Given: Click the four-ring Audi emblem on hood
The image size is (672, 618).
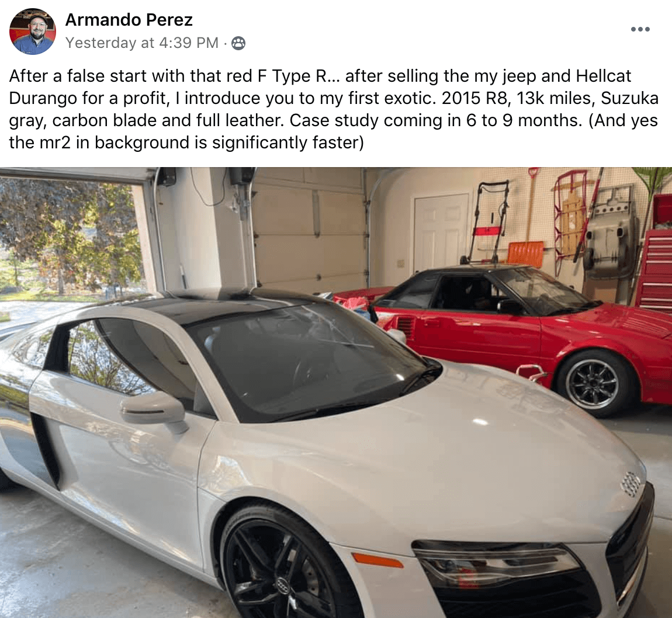Looking at the screenshot, I should [x=631, y=484].
